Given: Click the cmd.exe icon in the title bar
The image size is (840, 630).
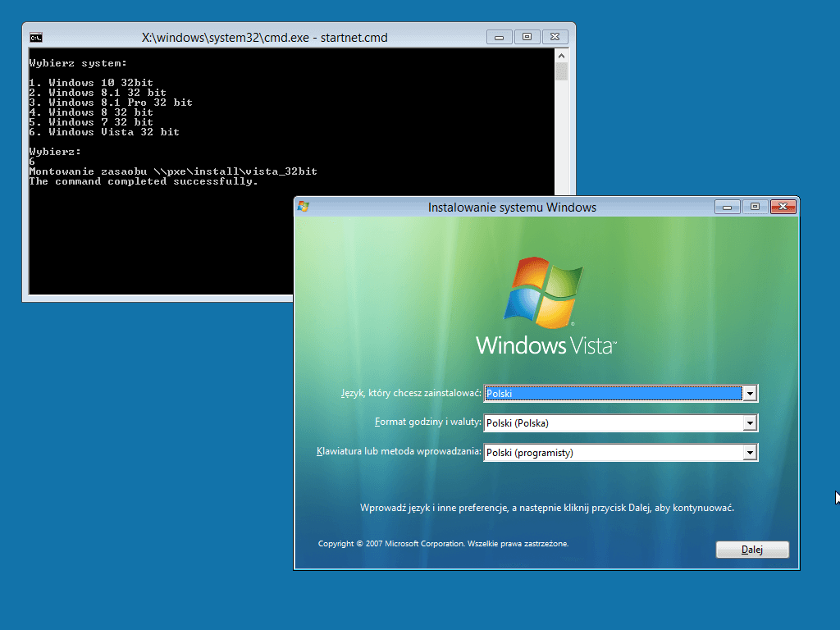Looking at the screenshot, I should pos(36,38).
